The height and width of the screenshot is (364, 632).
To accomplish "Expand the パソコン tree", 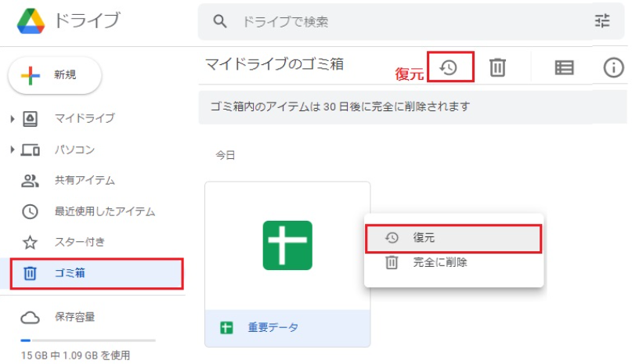I will (13, 150).
